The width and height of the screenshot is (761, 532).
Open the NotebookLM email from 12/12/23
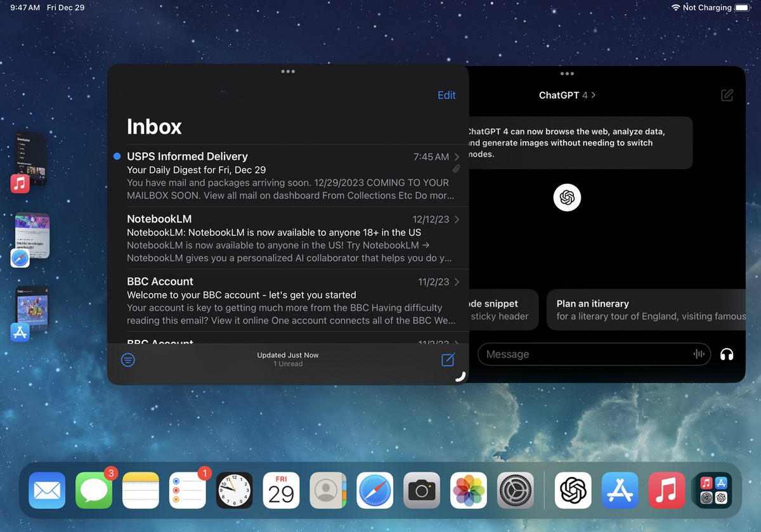[x=288, y=238]
